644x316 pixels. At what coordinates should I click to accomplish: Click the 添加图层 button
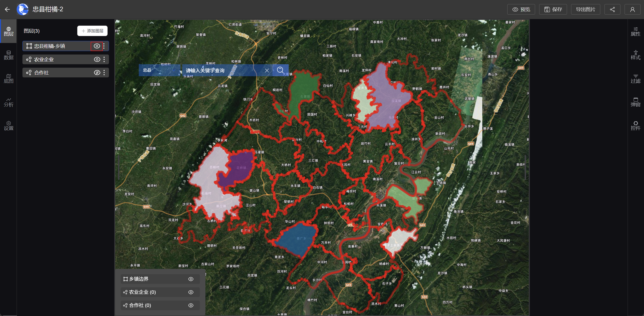point(92,31)
